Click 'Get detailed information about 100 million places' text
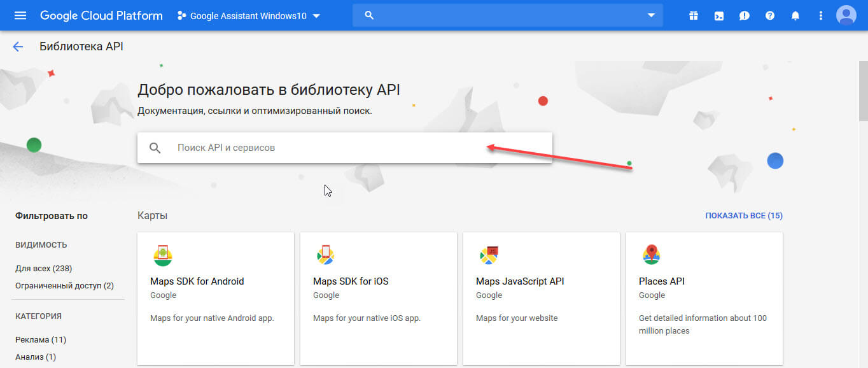 click(x=703, y=325)
